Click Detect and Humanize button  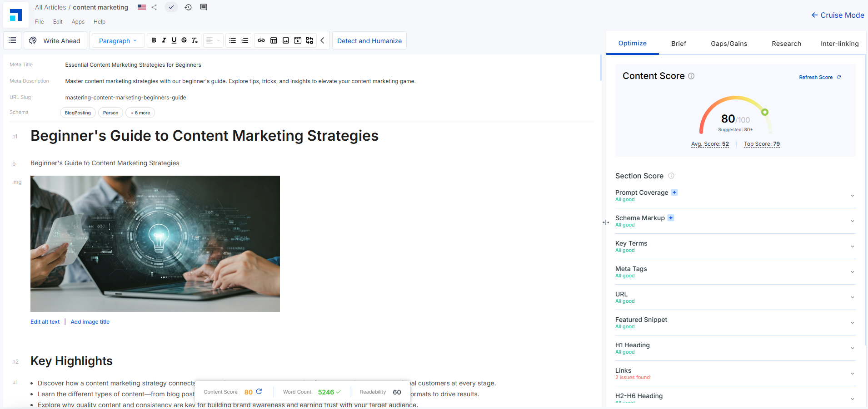coord(369,41)
